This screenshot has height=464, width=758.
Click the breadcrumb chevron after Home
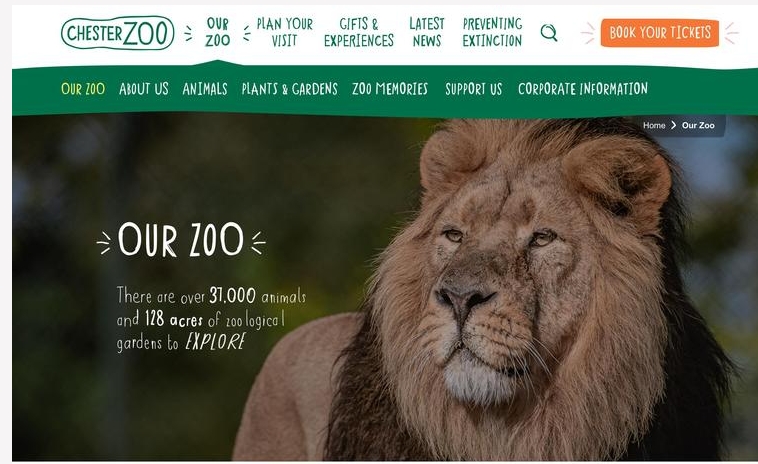tap(673, 125)
